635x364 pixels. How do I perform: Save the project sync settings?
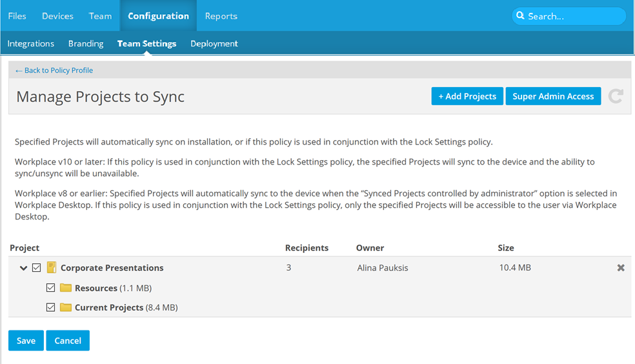click(x=26, y=341)
